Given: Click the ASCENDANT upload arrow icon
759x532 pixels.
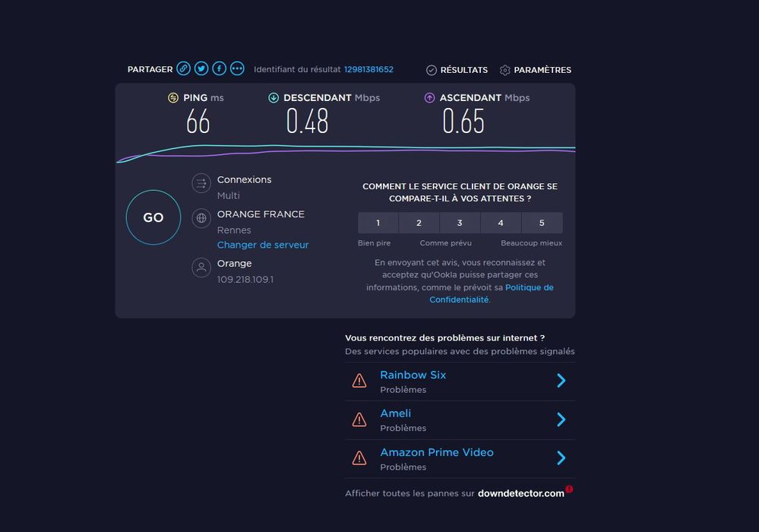Looking at the screenshot, I should 429,98.
